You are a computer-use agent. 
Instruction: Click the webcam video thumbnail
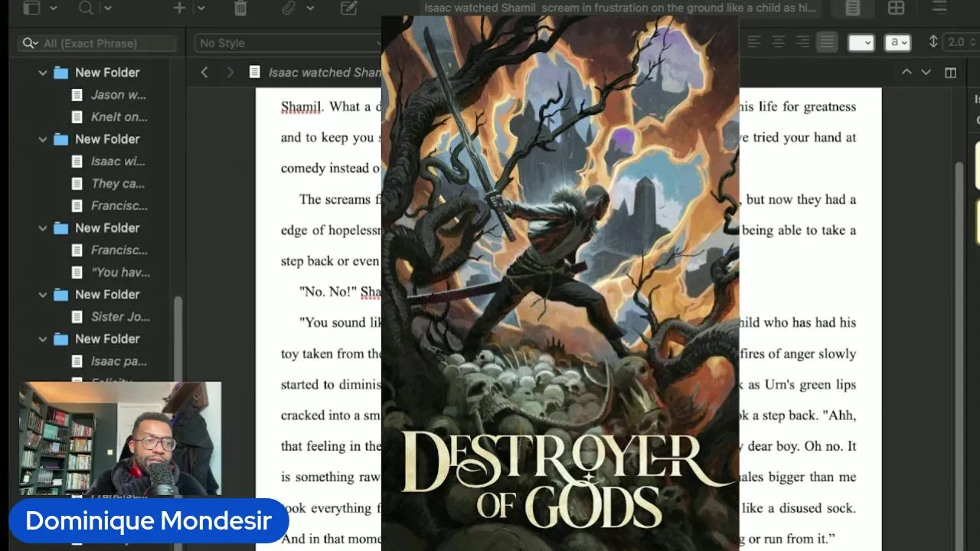tap(120, 439)
